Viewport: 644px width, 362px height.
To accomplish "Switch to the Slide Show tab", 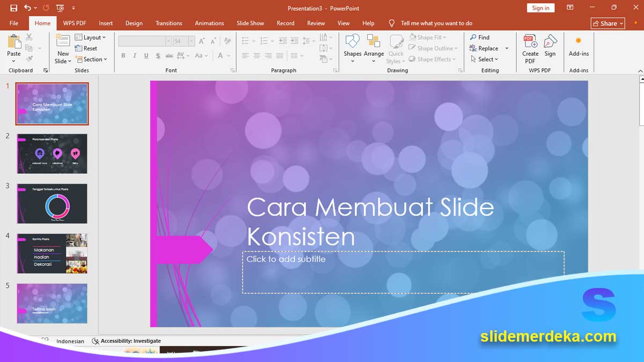I will click(x=250, y=23).
